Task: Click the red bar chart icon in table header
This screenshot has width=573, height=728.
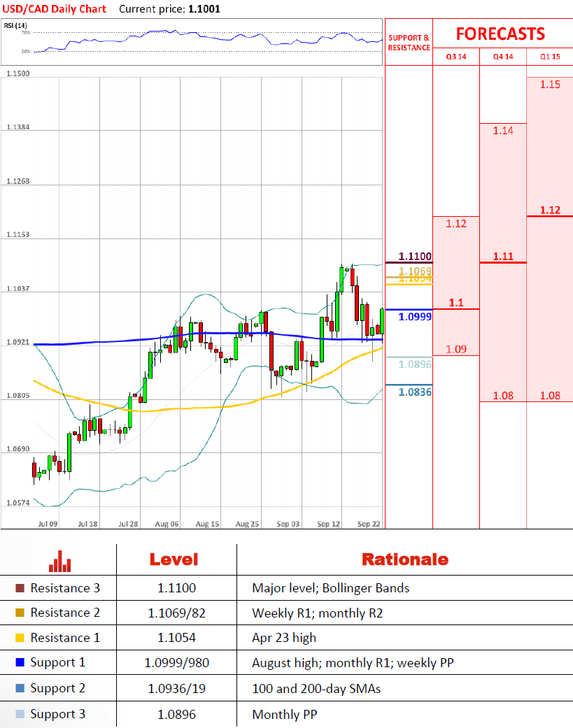Action: pos(60,561)
